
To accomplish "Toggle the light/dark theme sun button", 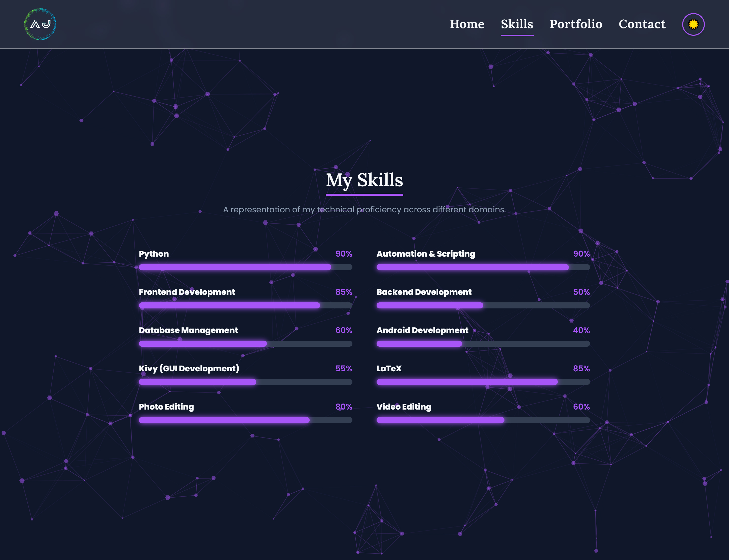I will click(693, 24).
